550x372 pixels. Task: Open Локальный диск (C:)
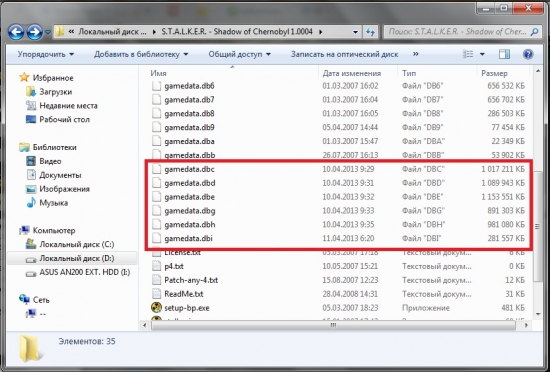click(x=70, y=244)
